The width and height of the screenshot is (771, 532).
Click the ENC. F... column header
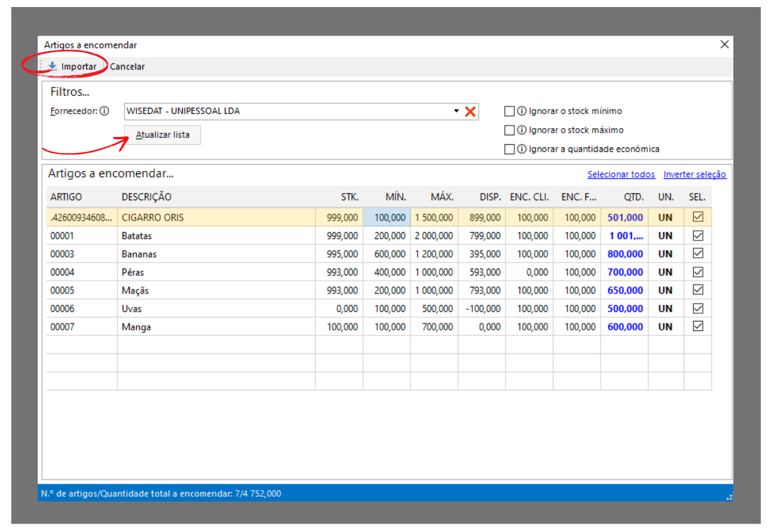coord(577,197)
